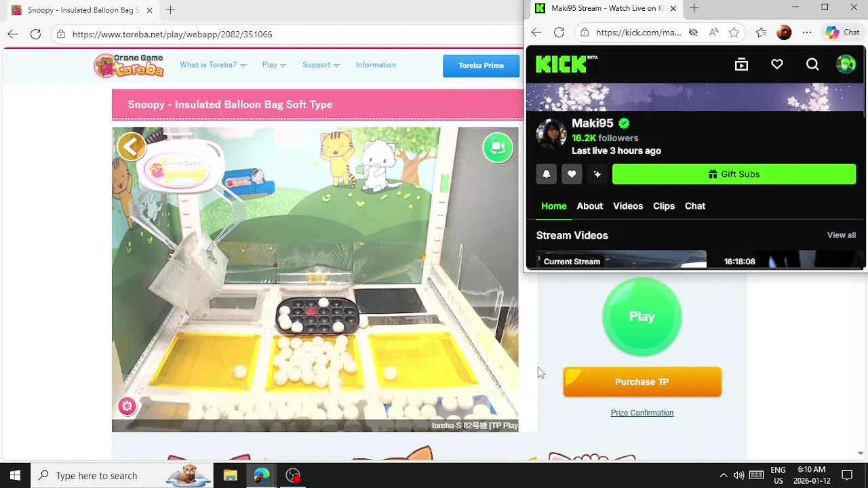Close the Snoopy Toreba tab
Viewport: 868px width, 488px height.
pos(149,10)
